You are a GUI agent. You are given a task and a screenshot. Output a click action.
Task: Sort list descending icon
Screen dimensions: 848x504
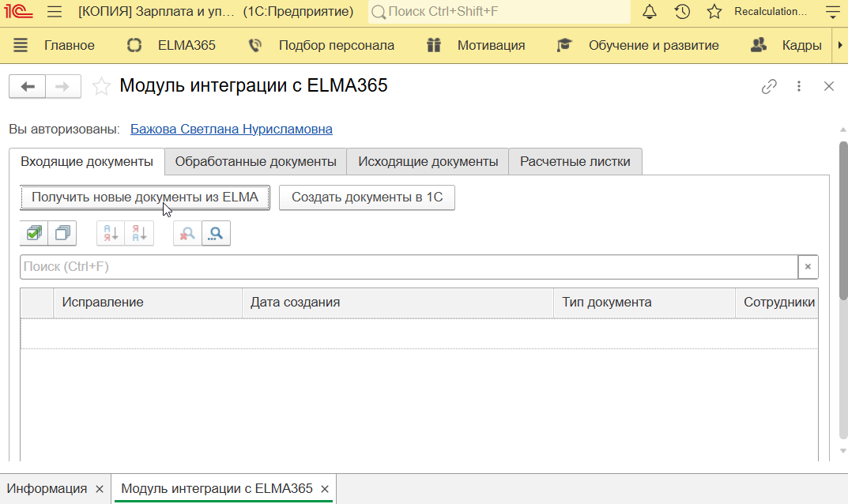pos(139,234)
